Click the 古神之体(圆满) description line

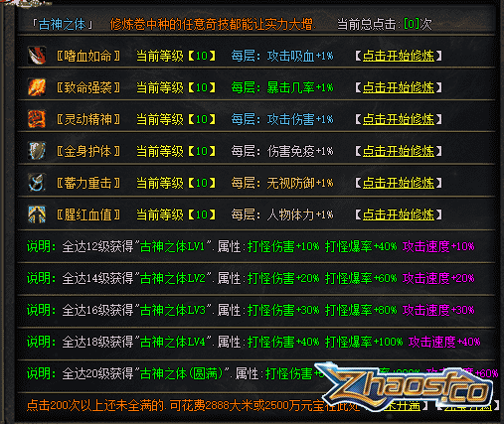coord(262,373)
